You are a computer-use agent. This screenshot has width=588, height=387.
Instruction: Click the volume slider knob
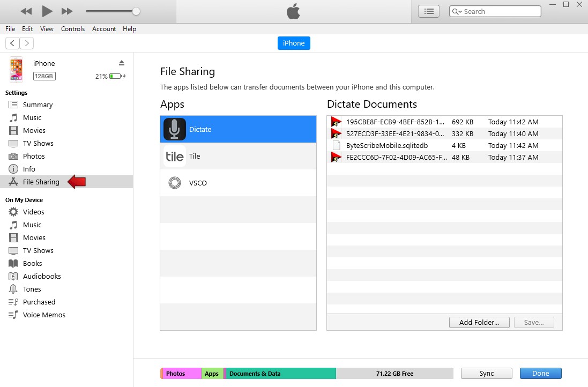point(136,11)
